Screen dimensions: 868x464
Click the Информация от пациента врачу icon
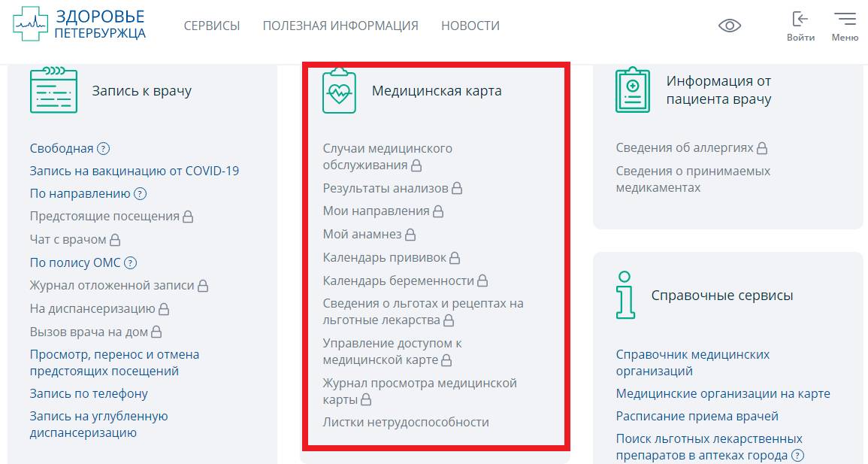632,90
